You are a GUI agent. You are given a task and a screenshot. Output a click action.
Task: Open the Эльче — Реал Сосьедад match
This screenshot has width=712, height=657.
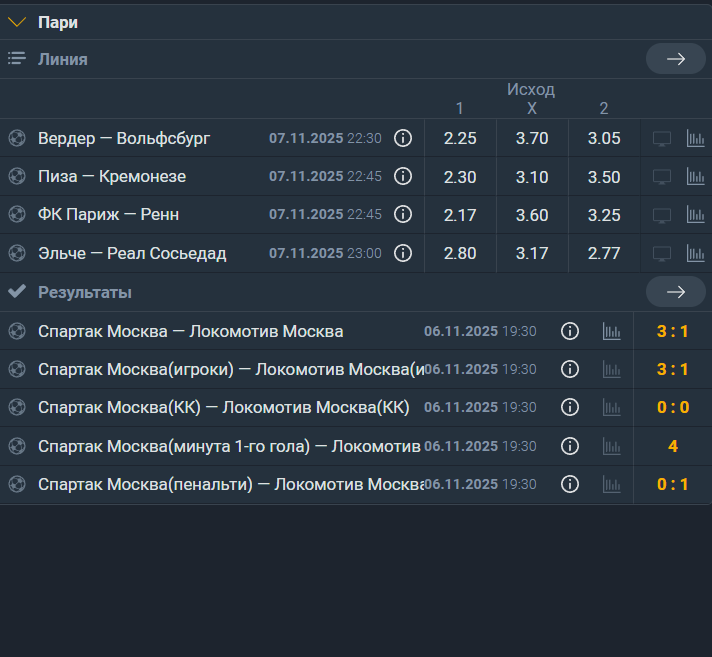[x=132, y=253]
